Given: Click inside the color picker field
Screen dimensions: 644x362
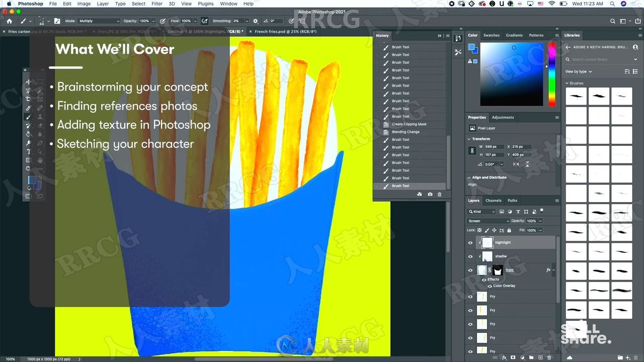Looking at the screenshot, I should (511, 74).
